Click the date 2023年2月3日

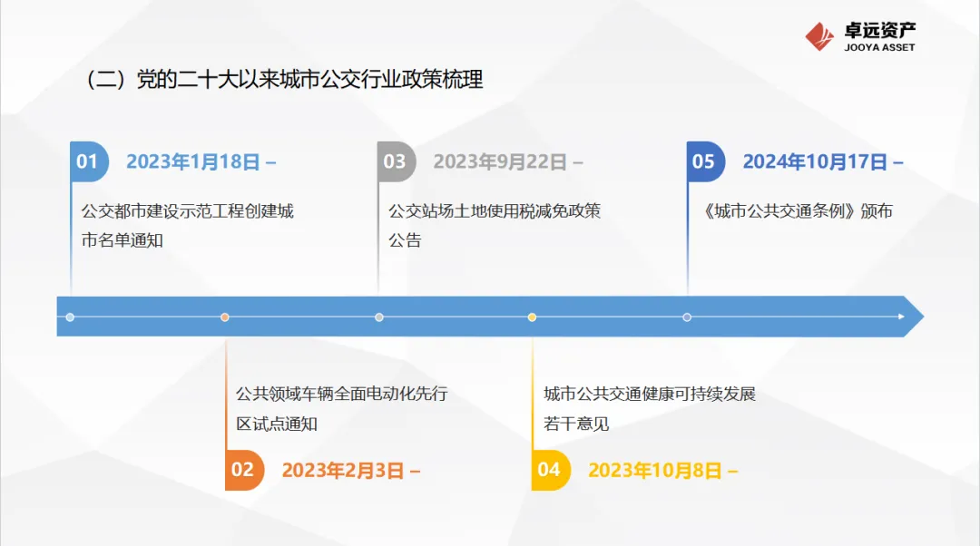click(x=343, y=471)
